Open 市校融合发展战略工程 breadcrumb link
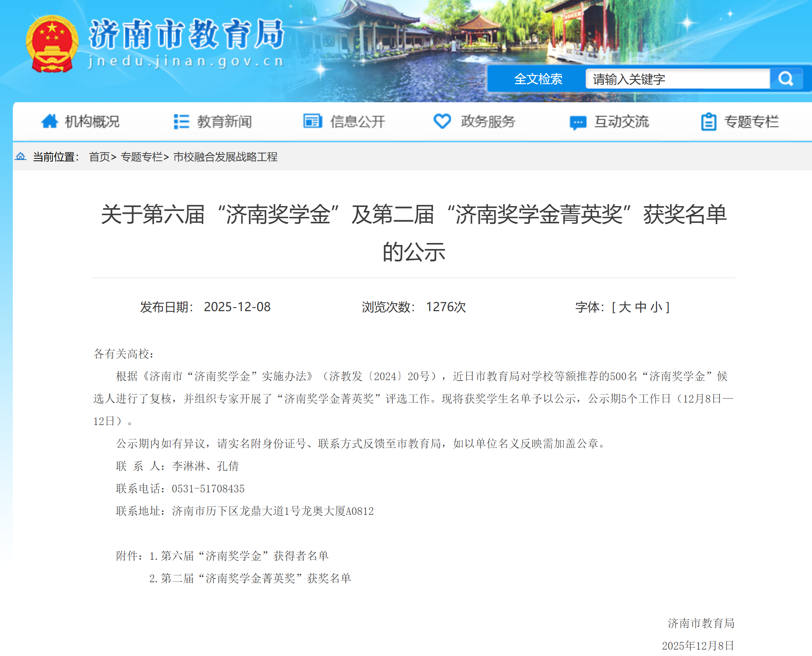This screenshot has height=656, width=812. point(225,157)
